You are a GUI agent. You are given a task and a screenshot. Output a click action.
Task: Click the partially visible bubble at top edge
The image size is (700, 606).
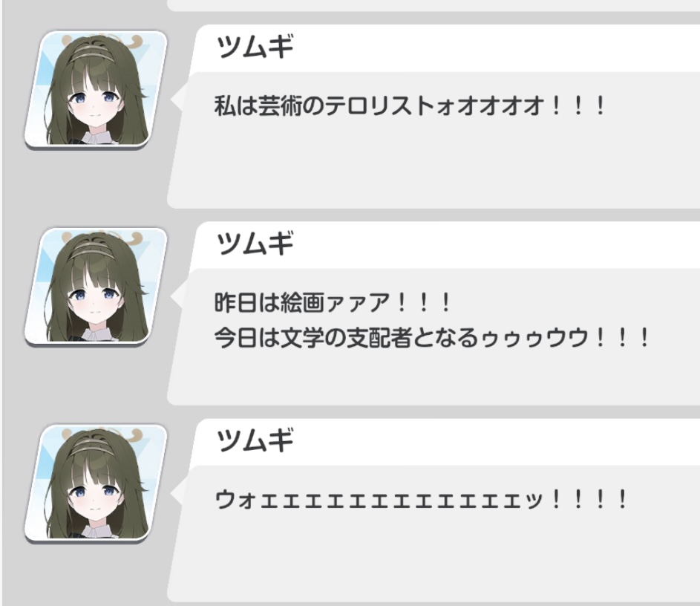[433, 5]
